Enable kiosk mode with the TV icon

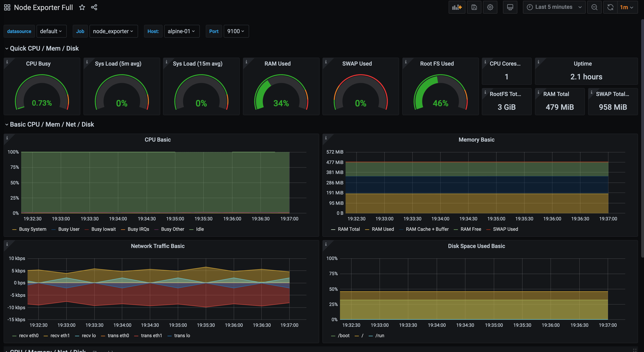point(510,7)
